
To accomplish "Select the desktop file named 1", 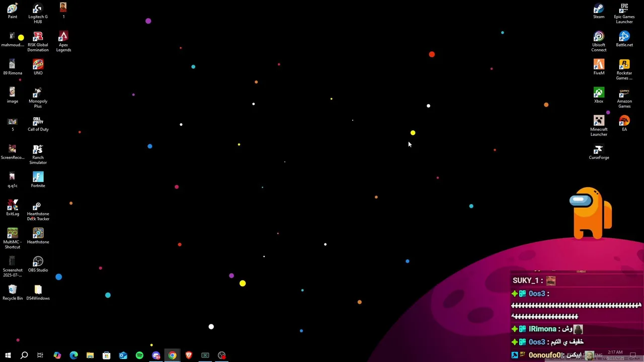I will pos(63,11).
